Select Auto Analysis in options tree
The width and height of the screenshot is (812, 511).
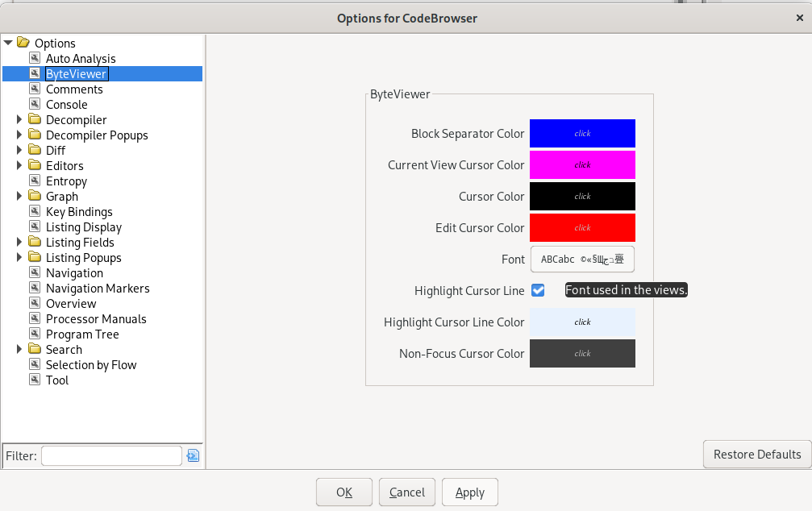(x=81, y=59)
